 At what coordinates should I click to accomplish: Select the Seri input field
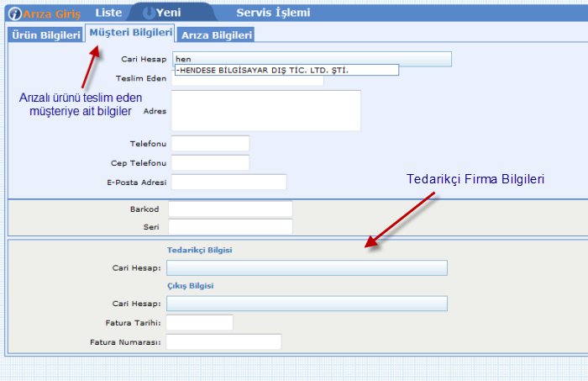coord(230,226)
